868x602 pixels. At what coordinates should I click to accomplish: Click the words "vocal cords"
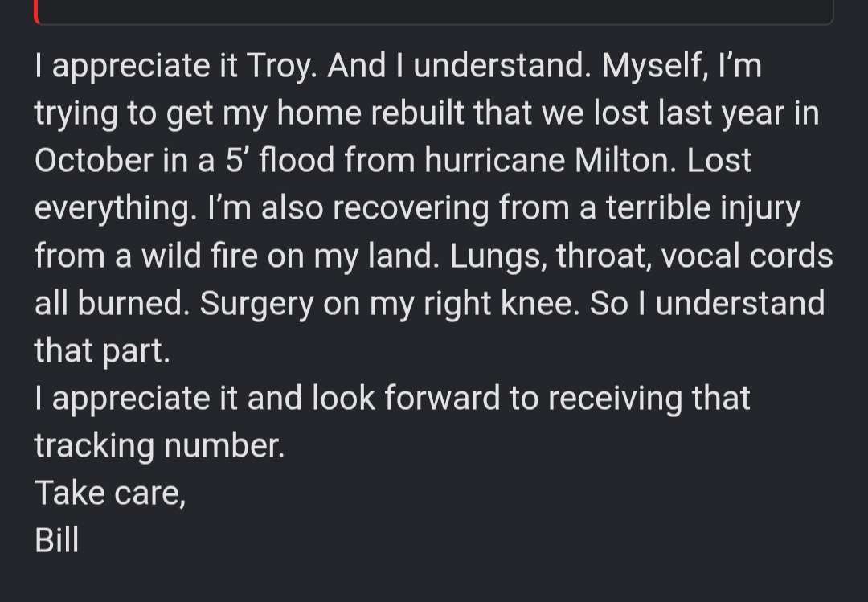747,256
